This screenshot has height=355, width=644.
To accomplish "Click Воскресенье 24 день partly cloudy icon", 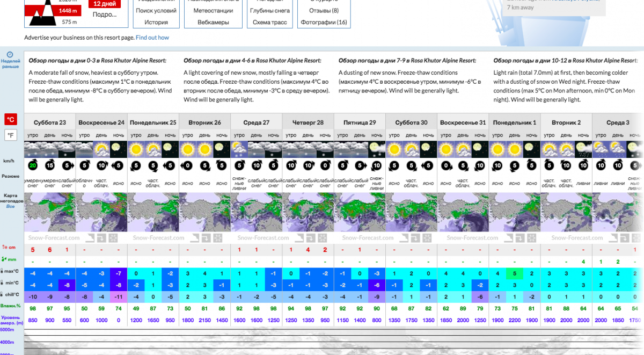I will (101, 148).
